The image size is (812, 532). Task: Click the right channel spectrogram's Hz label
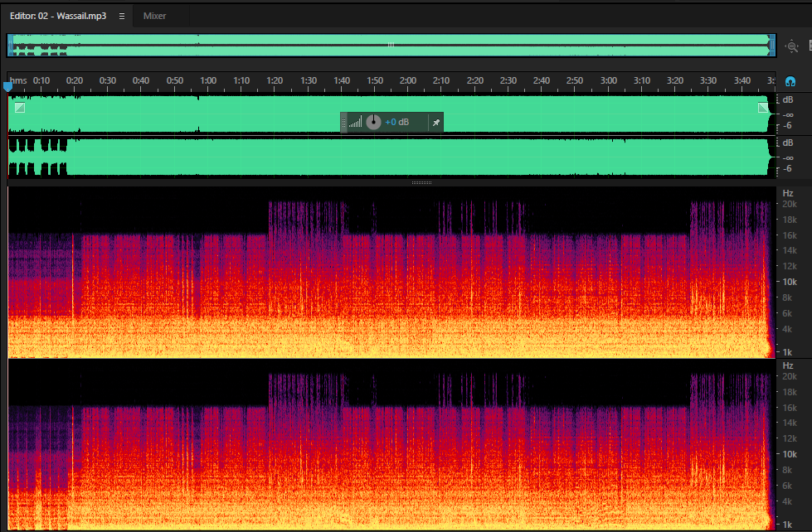click(788, 365)
